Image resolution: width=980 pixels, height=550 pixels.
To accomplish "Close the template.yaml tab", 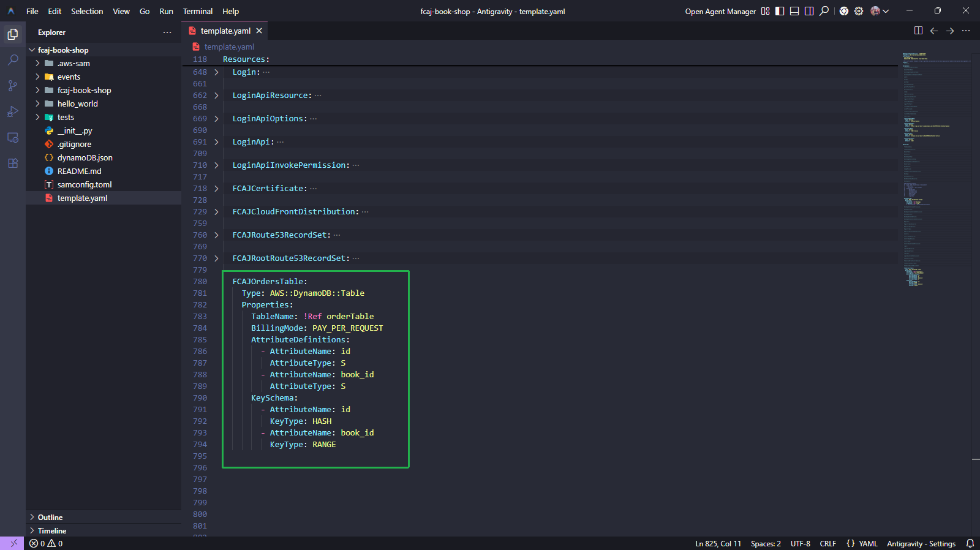I will point(259,31).
